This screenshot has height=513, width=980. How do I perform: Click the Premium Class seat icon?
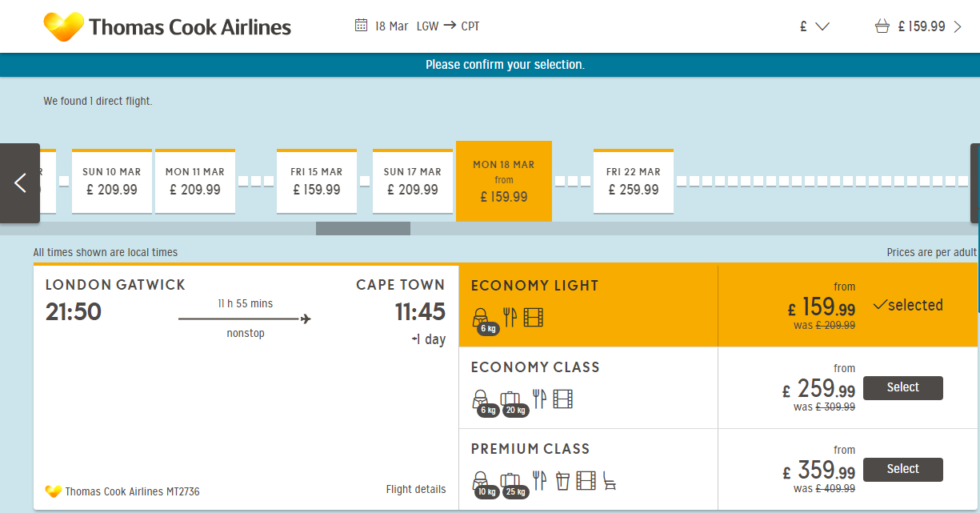pos(610,480)
